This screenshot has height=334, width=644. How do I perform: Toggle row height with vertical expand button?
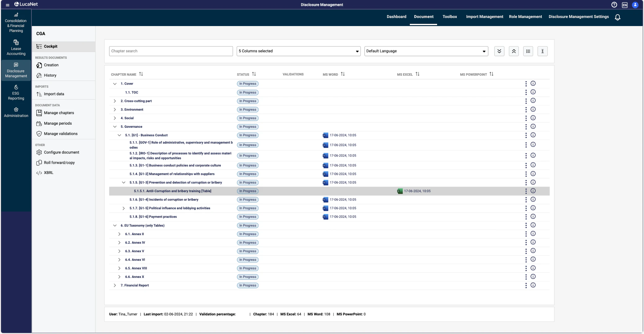[x=543, y=51]
